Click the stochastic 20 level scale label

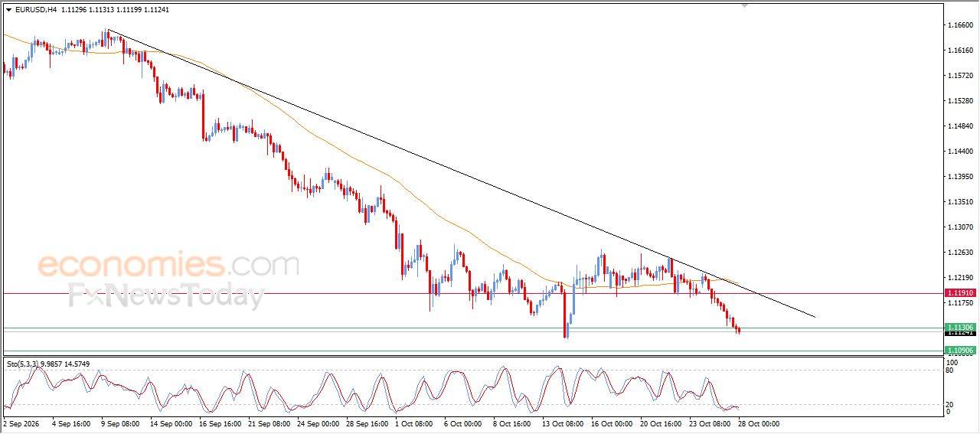point(952,405)
